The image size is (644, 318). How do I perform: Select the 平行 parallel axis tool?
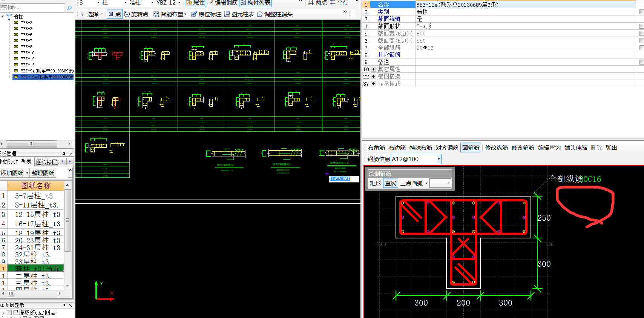point(339,3)
